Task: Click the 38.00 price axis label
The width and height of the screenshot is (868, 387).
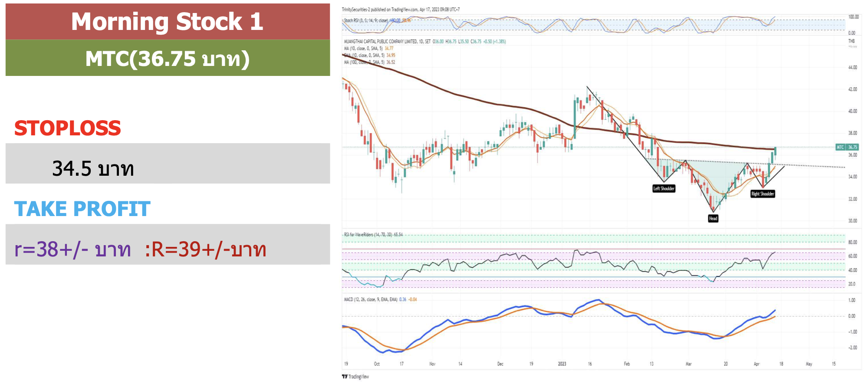Action: [853, 133]
